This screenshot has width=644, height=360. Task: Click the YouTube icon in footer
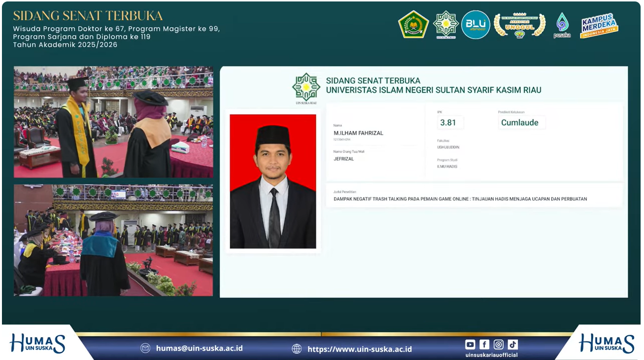click(470, 344)
